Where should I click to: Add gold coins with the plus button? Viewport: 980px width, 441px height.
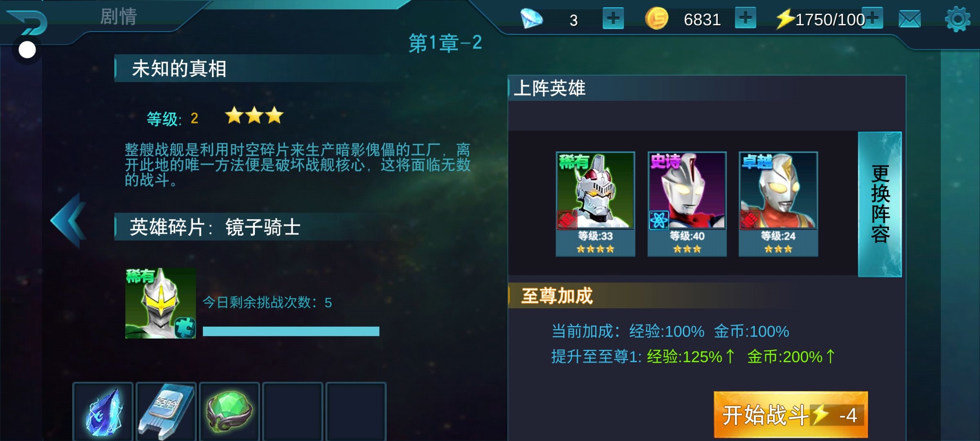[746, 18]
